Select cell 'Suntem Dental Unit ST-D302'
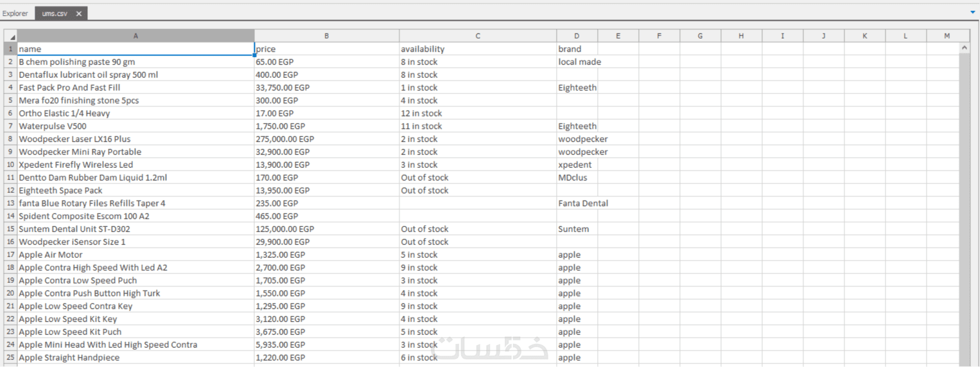Viewport: 980px width, 367px height. click(136, 229)
